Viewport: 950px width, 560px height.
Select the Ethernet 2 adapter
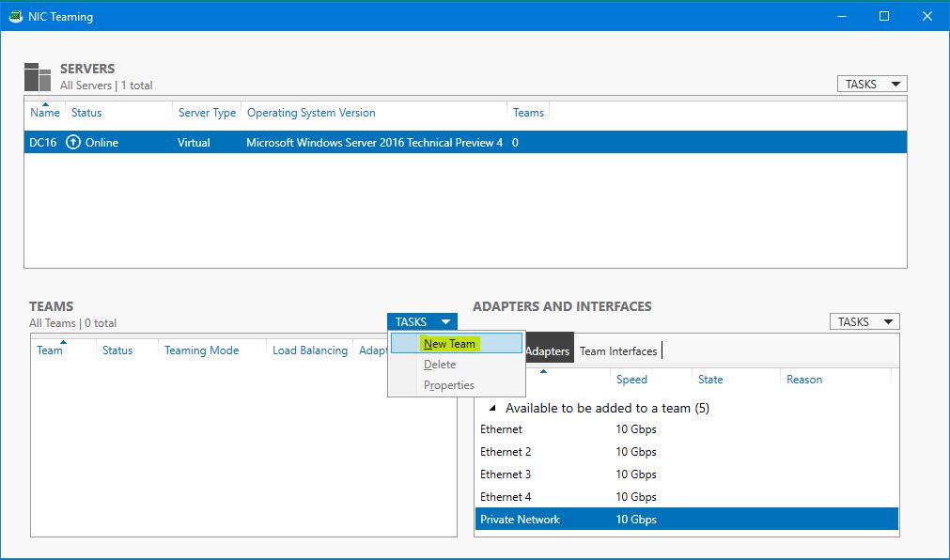coord(687,452)
